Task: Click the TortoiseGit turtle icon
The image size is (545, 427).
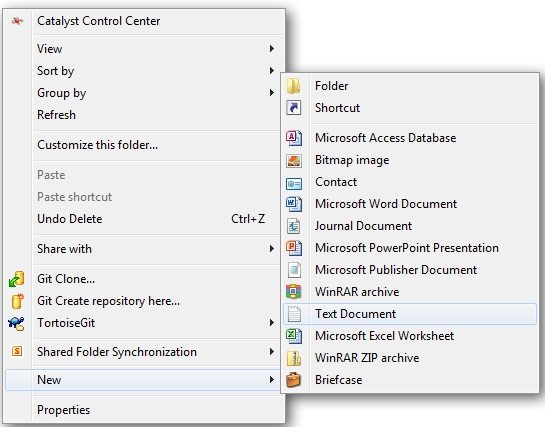Action: tap(16, 323)
